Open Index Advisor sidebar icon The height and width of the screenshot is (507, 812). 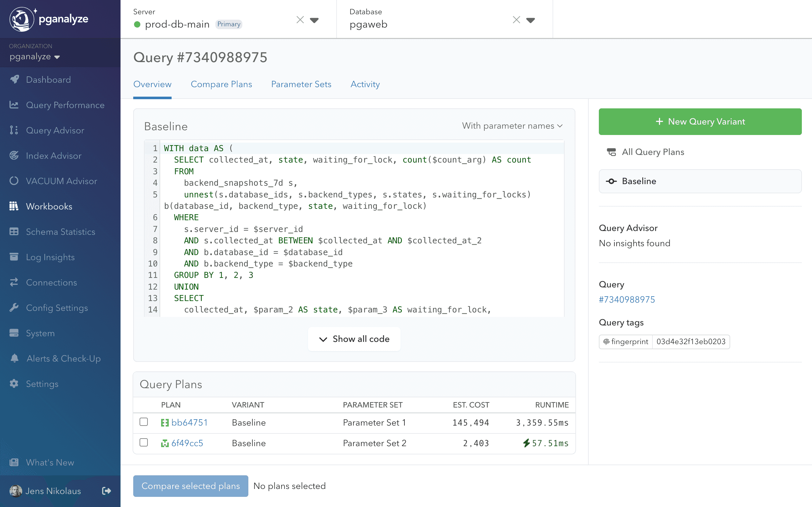click(14, 156)
